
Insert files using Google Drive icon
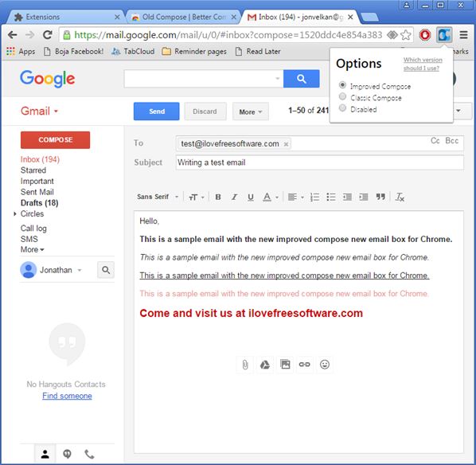pos(265,365)
